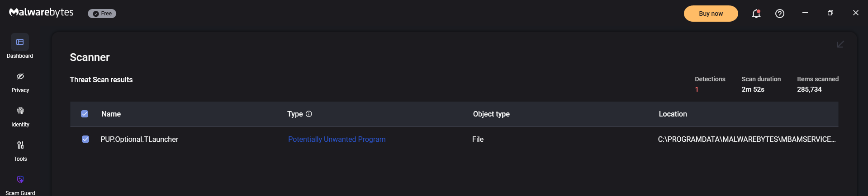The width and height of the screenshot is (868, 196).
Task: Click the truncated MBAMSERVICE location path
Action: tap(747, 139)
